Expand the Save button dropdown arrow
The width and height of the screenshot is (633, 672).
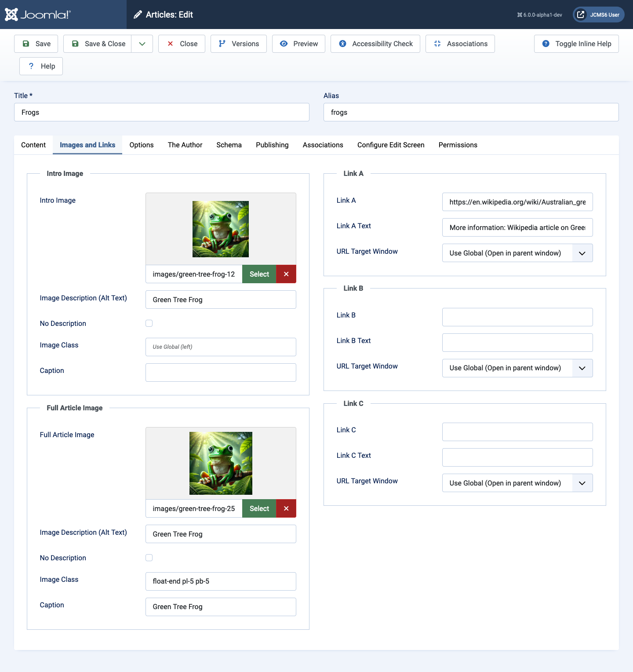point(142,44)
